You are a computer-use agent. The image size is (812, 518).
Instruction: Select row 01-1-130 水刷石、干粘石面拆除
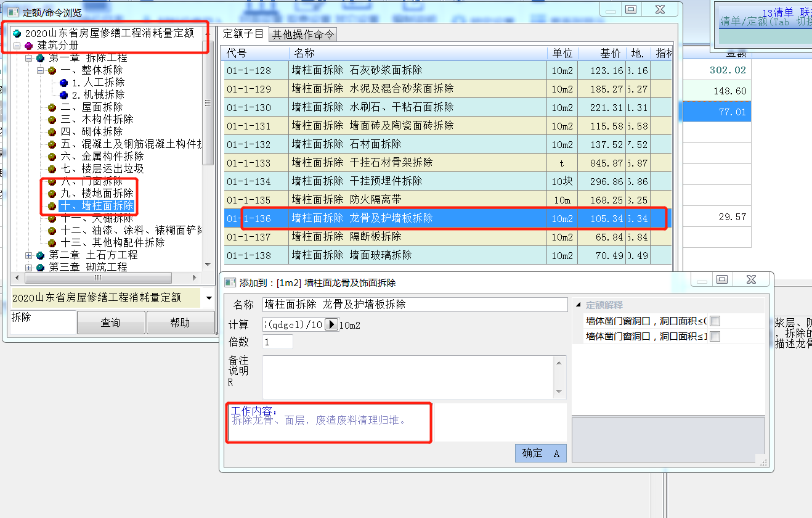point(447,107)
